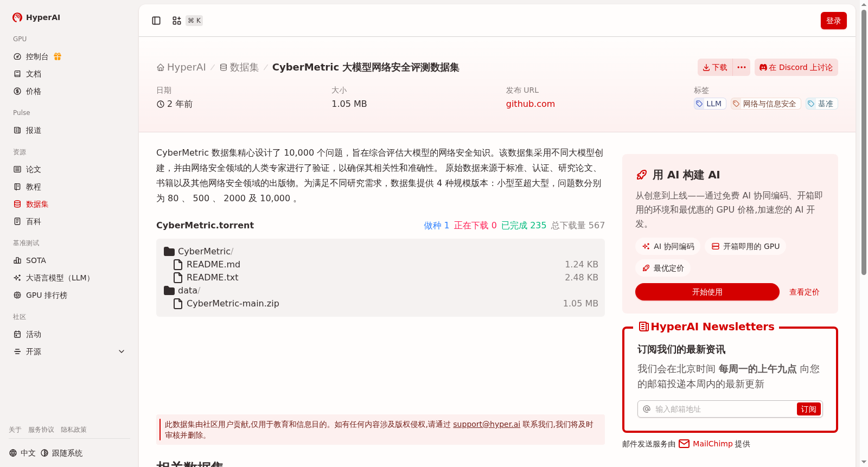The width and height of the screenshot is (868, 467).
Task: Click 开箱即用的 GPU chip
Action: click(x=745, y=246)
